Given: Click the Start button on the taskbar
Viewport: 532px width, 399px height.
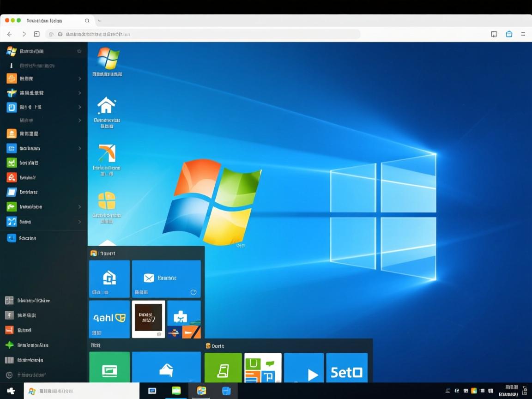Looking at the screenshot, I should tap(10, 390).
